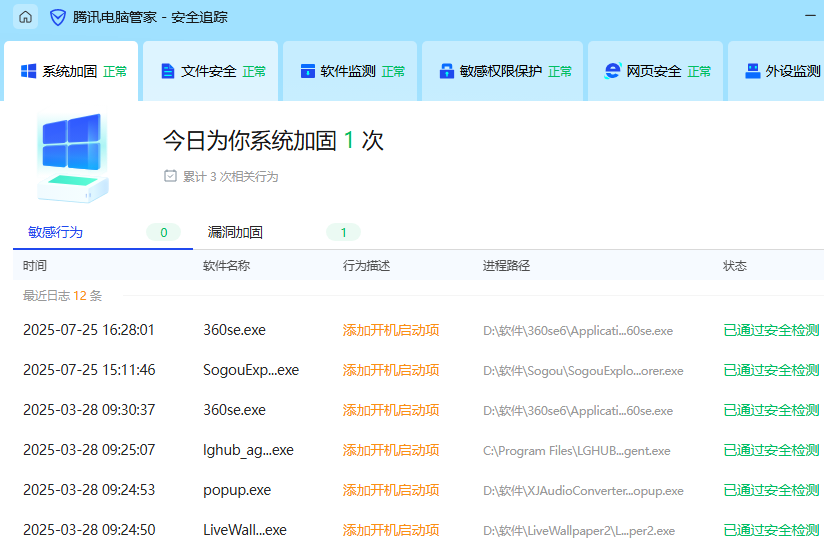Click process path of LiveWall...exe entry

(x=578, y=530)
